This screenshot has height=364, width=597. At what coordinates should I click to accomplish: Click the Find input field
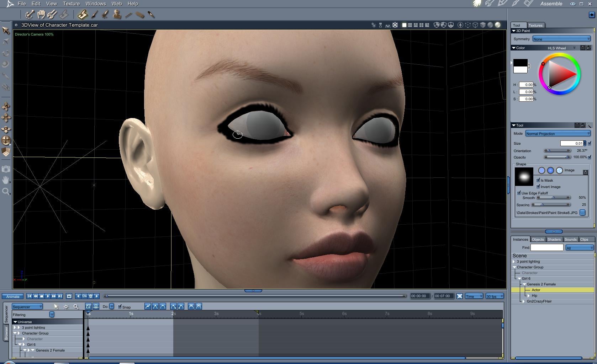pyautogui.click(x=547, y=247)
